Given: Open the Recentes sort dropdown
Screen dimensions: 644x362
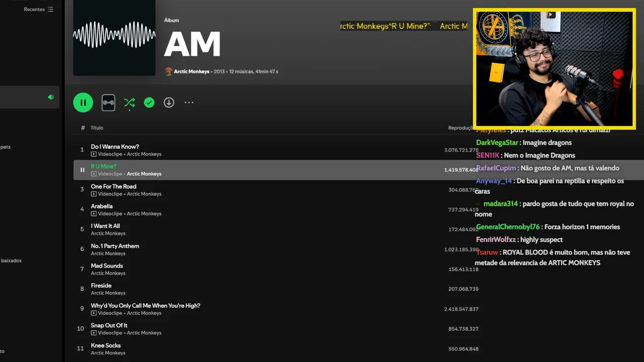Looking at the screenshot, I should [x=39, y=9].
